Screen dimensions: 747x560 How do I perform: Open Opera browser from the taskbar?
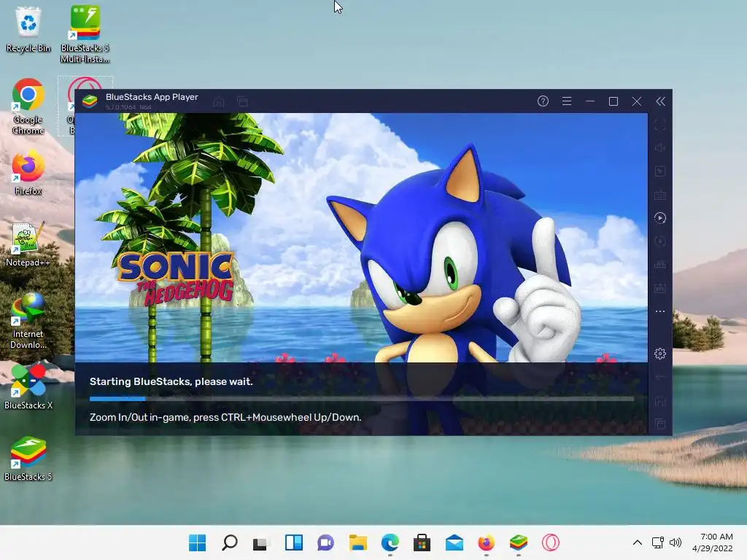click(x=550, y=542)
